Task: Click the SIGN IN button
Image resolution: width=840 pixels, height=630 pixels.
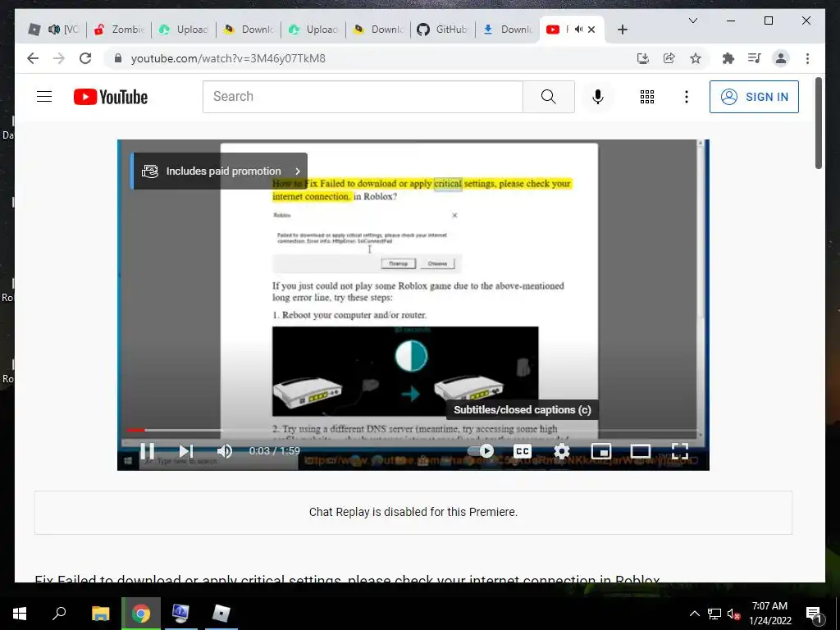Action: point(755,97)
